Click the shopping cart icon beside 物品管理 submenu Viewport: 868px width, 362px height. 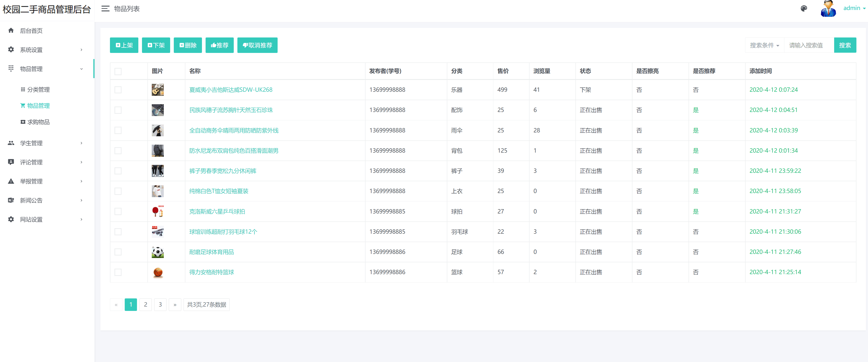coord(23,106)
